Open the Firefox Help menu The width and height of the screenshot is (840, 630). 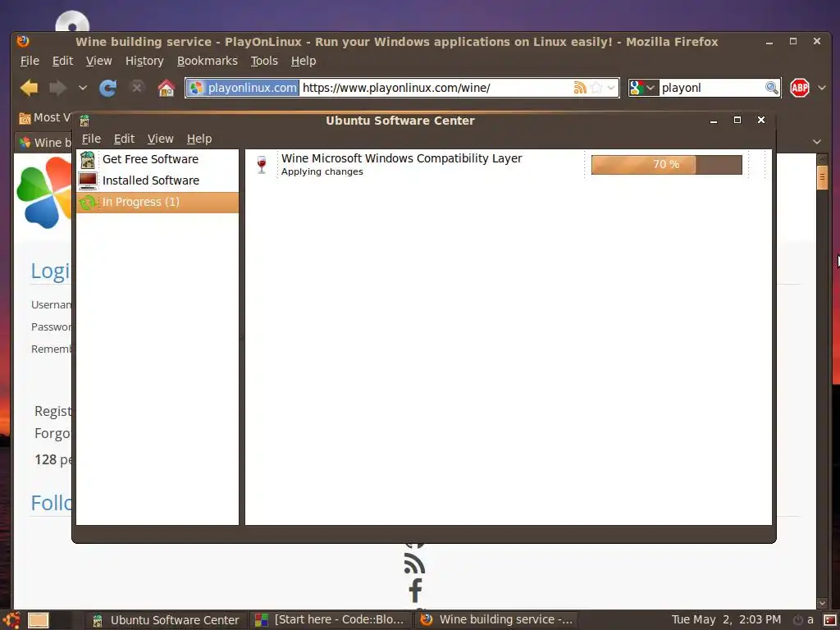click(x=304, y=61)
